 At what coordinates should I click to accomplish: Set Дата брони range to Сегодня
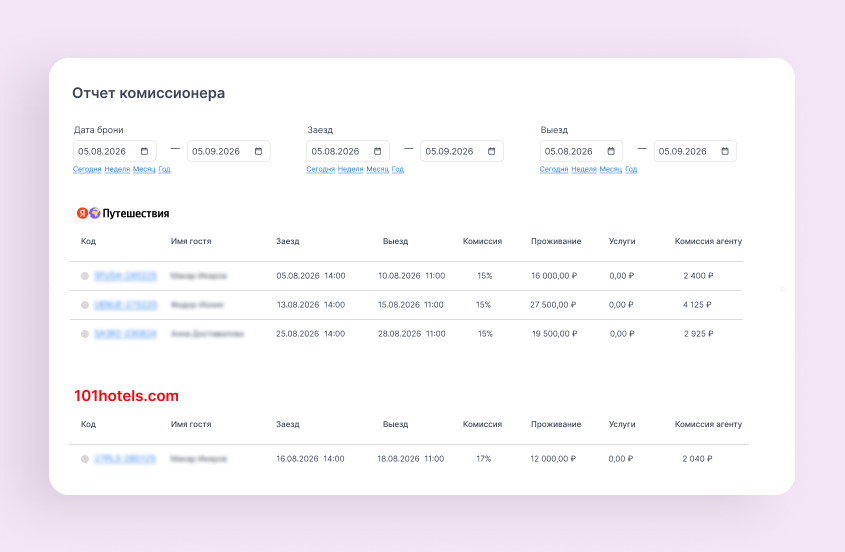point(87,169)
